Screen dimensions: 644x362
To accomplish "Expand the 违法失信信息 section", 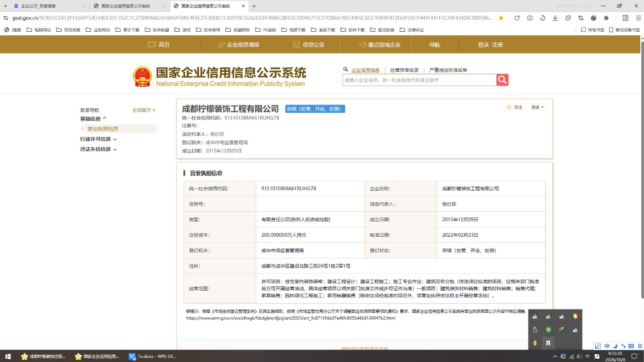I will click(x=98, y=149).
